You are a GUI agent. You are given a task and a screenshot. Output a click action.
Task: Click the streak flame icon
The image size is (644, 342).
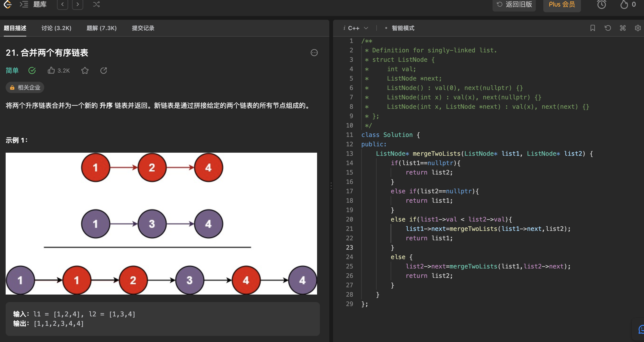(x=624, y=4)
